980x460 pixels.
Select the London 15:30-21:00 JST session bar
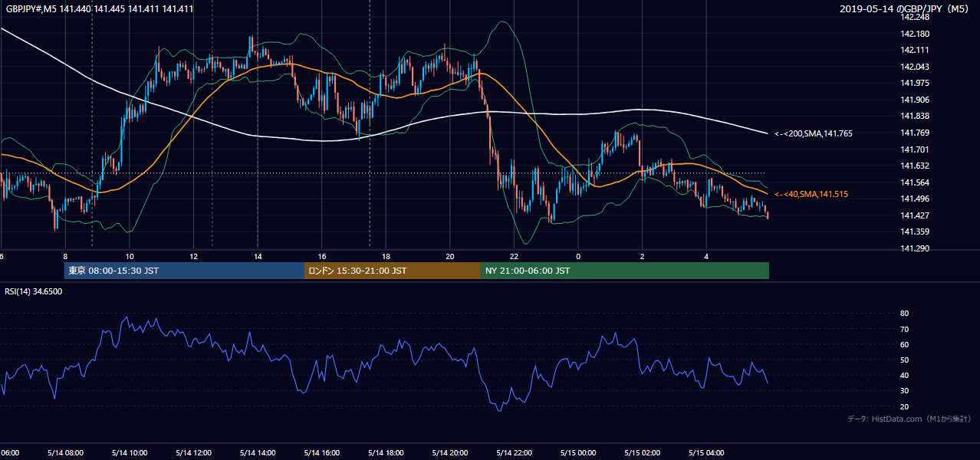393,271
